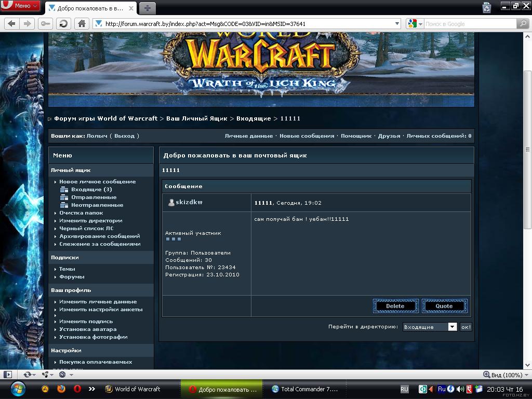This screenshot has height=399, width=532.
Task: Reload the current forum page
Action: coord(63,24)
